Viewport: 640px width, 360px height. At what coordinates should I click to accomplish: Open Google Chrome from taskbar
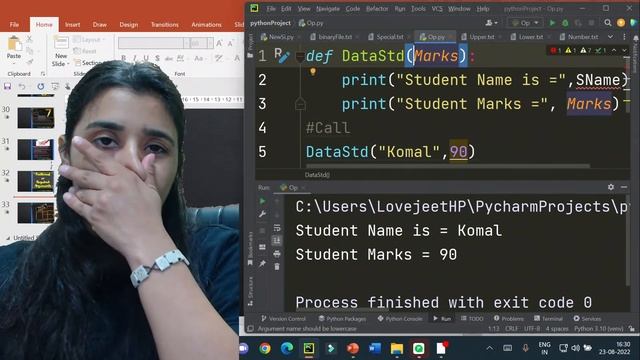pos(265,348)
